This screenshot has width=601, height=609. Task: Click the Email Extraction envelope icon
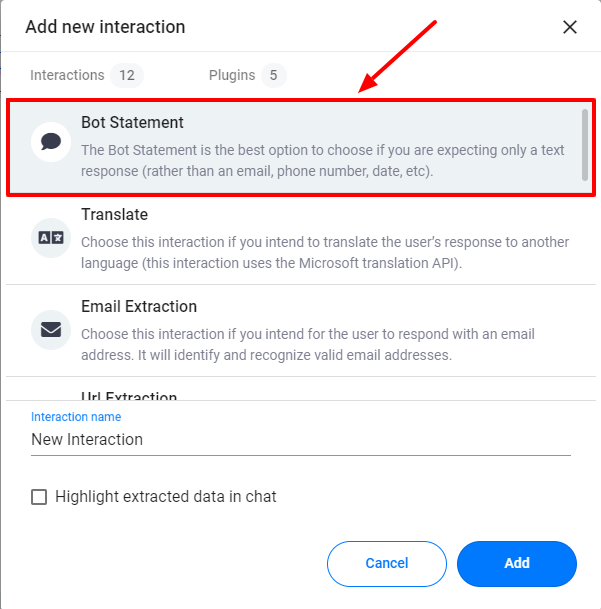point(50,329)
